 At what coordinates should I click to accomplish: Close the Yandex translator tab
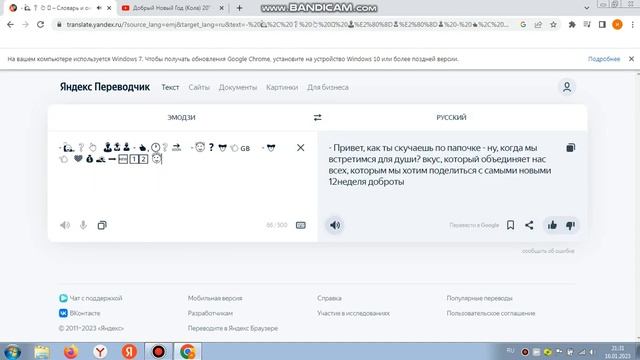[109, 8]
